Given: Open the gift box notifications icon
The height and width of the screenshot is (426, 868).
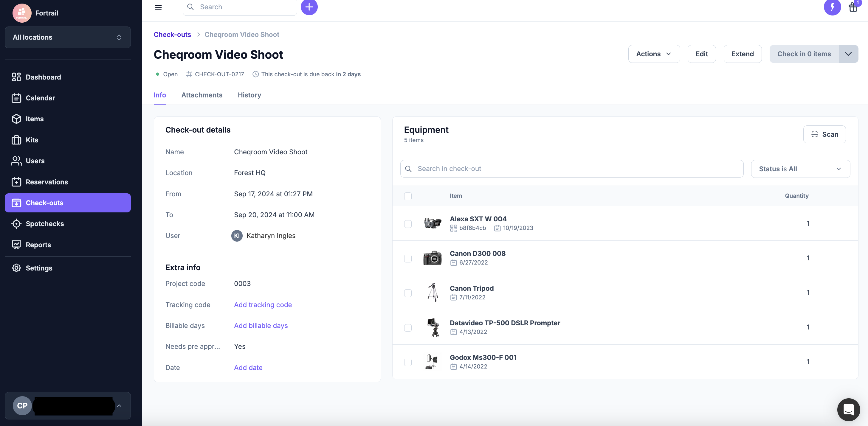Looking at the screenshot, I should (x=853, y=7).
